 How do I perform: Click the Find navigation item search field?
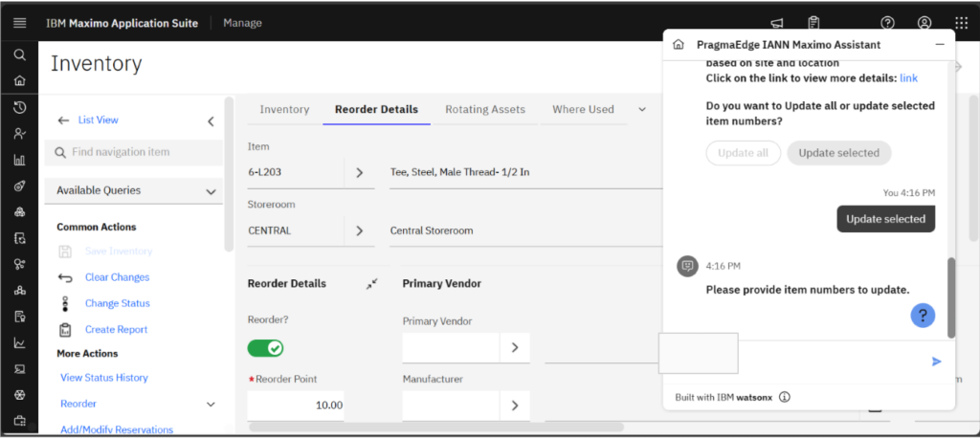(x=134, y=152)
